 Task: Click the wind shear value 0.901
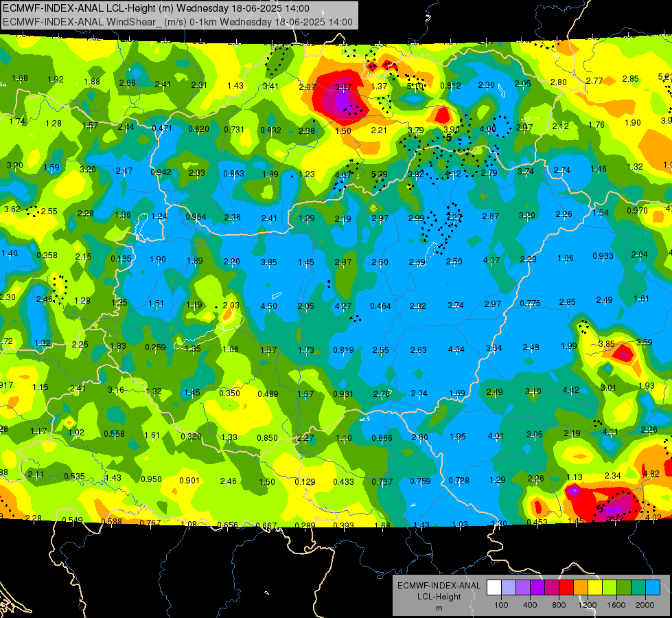point(189,481)
